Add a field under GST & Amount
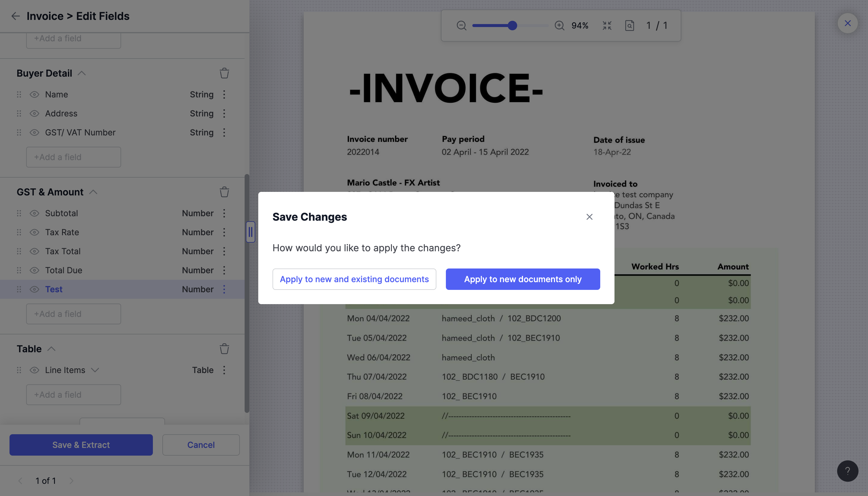Image resolution: width=868 pixels, height=496 pixels. 74,314
